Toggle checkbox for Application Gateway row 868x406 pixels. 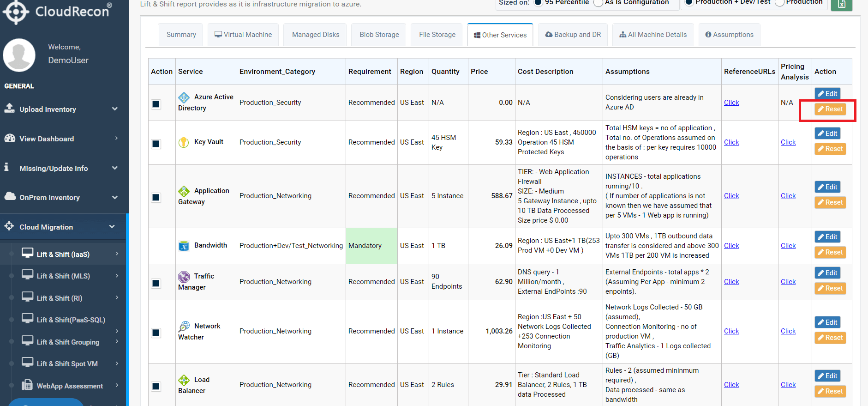point(156,197)
